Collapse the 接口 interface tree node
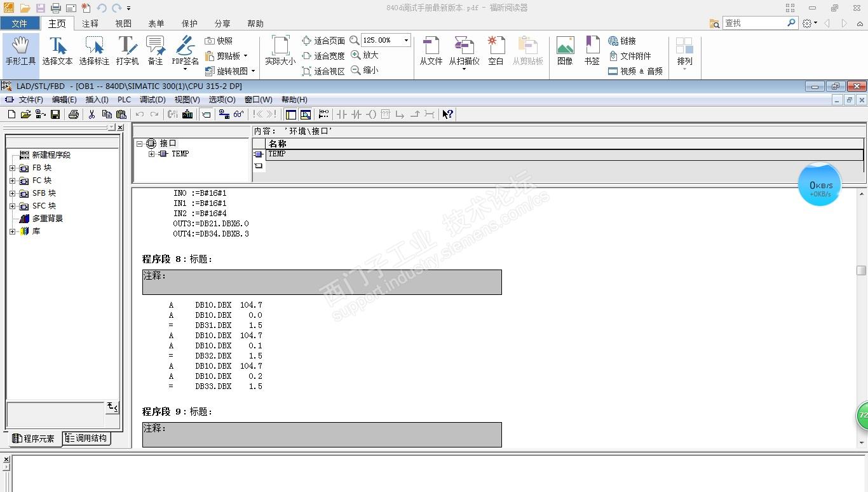This screenshot has width=868, height=492. pos(140,144)
